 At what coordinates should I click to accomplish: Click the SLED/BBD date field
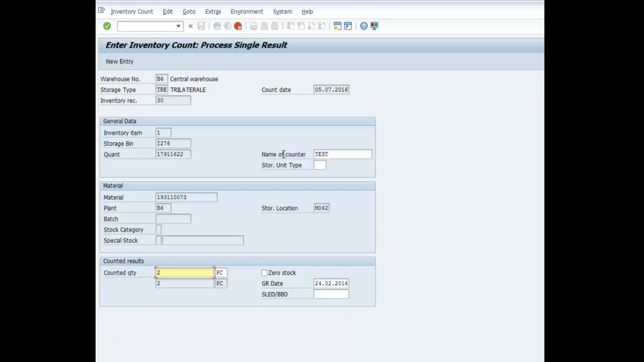[331, 294]
